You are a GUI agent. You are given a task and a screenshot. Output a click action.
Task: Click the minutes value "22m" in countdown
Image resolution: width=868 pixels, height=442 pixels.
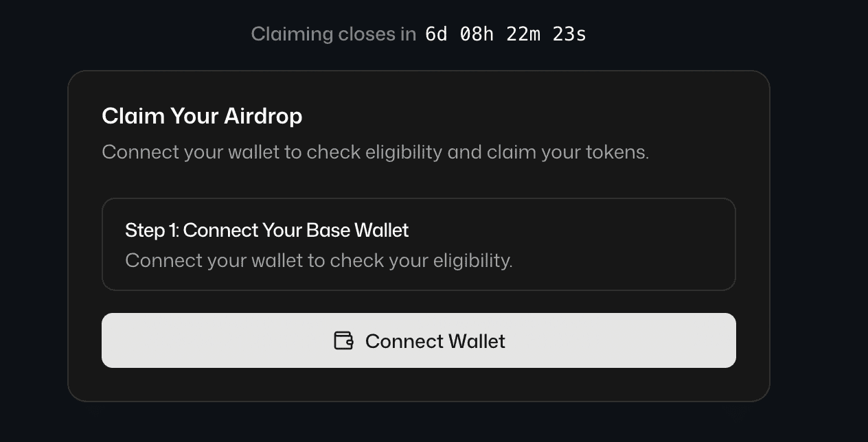tap(523, 34)
